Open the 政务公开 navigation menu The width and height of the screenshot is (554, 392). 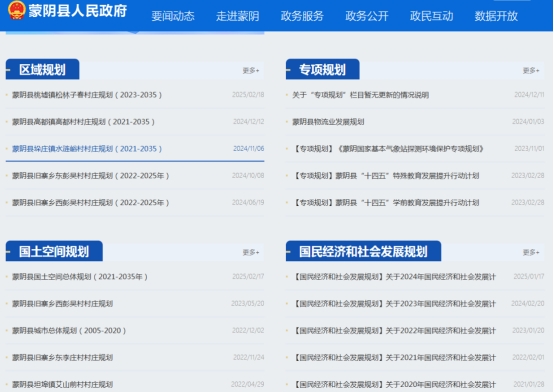pos(367,16)
